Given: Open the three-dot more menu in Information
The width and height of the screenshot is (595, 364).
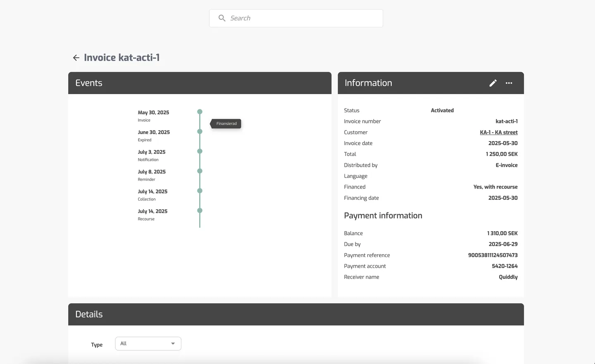Looking at the screenshot, I should point(509,83).
